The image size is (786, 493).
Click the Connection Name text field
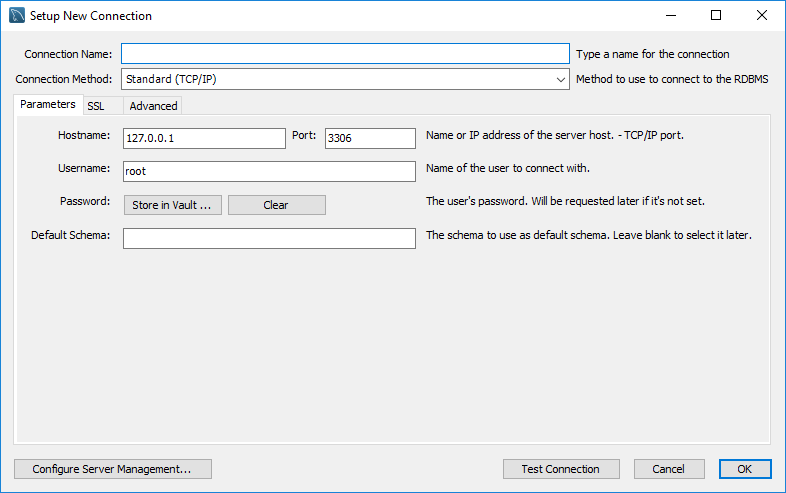point(345,54)
